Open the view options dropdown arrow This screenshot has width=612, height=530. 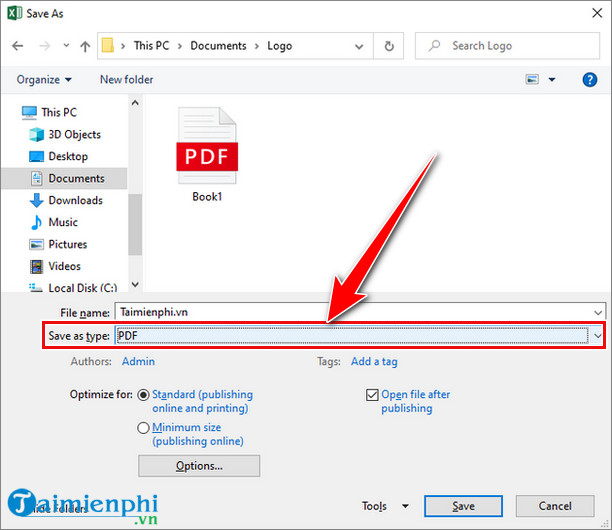pos(552,80)
